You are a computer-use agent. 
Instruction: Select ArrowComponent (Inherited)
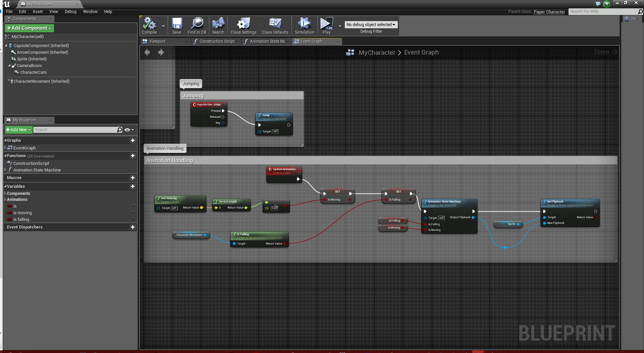(42, 52)
